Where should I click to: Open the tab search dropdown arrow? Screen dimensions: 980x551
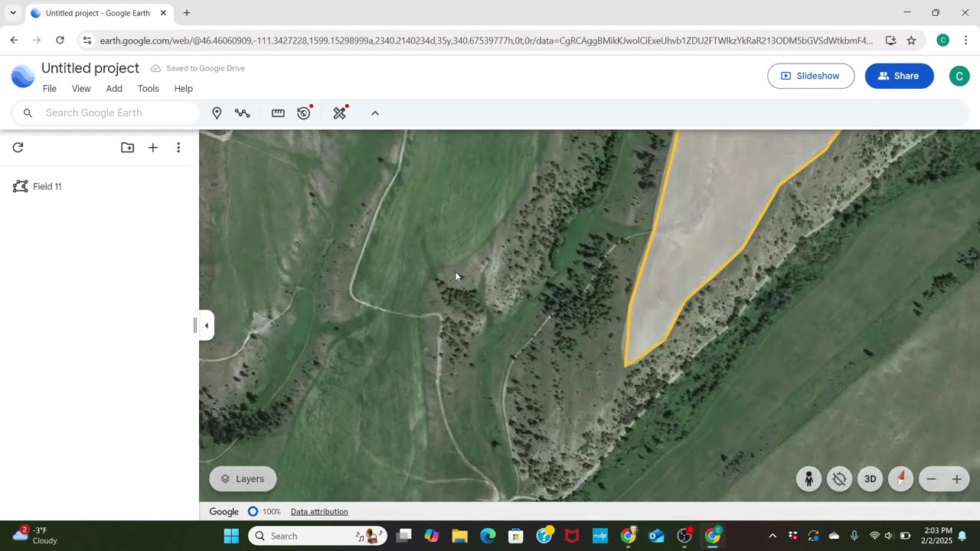click(x=13, y=13)
